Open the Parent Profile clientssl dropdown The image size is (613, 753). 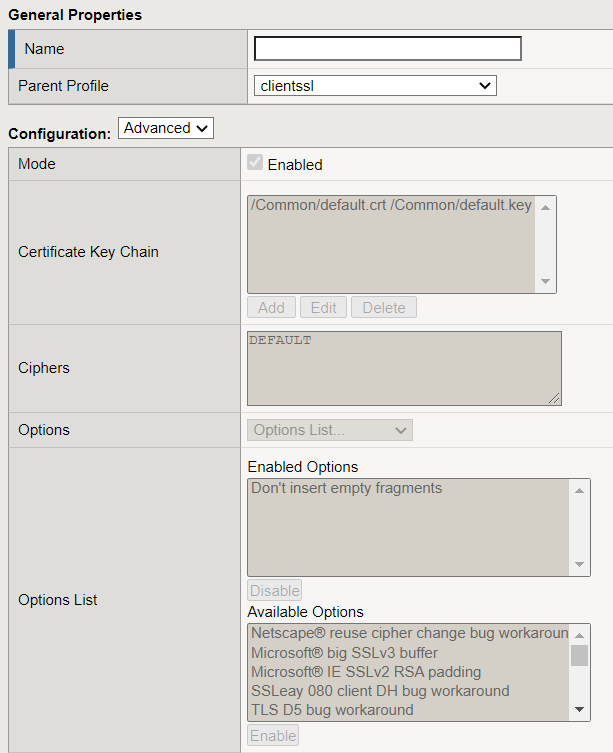(x=375, y=85)
